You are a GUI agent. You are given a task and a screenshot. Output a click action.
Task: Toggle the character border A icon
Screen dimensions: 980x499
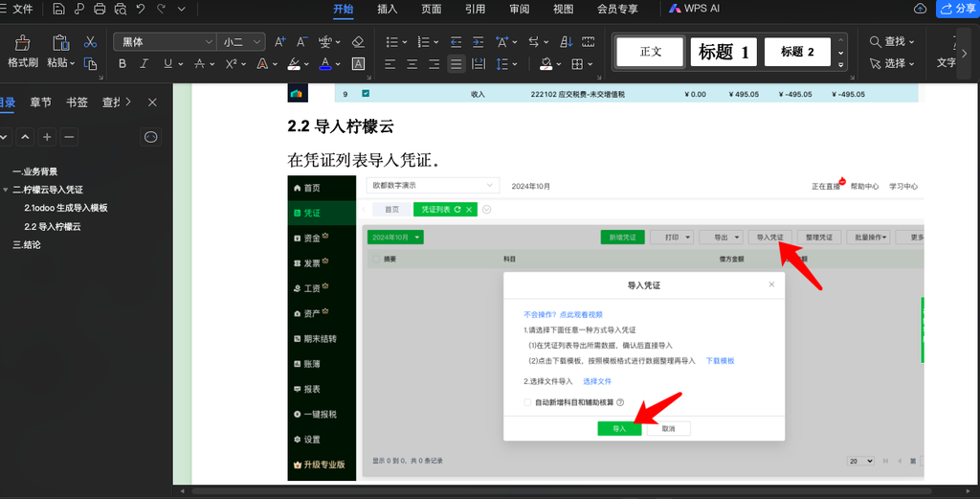[x=358, y=64]
